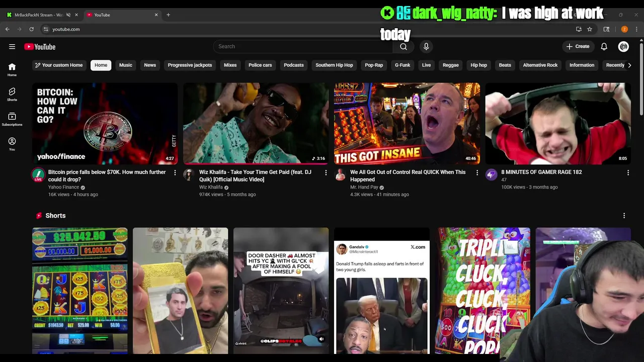The height and width of the screenshot is (362, 644).
Task: Select the Live filter chip
Action: [426, 65]
